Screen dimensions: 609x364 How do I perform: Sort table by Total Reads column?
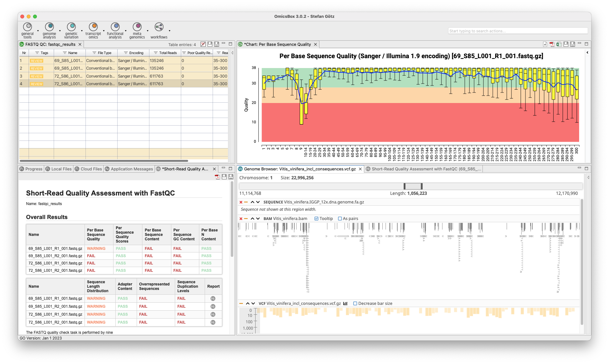point(168,53)
